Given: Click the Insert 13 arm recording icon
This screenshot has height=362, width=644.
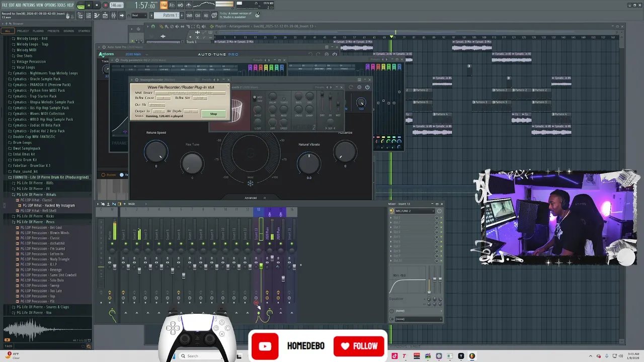Looking at the screenshot, I should pyautogui.click(x=256, y=303).
